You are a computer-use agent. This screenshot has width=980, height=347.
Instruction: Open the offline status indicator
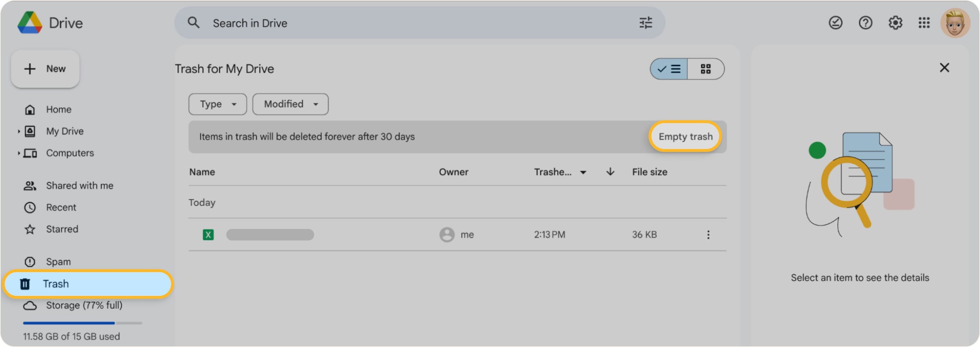[x=836, y=23]
